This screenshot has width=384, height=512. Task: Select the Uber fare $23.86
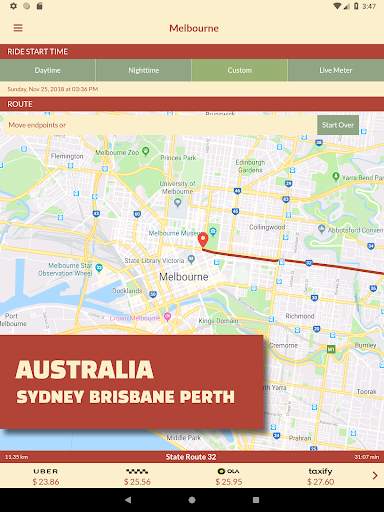46,477
